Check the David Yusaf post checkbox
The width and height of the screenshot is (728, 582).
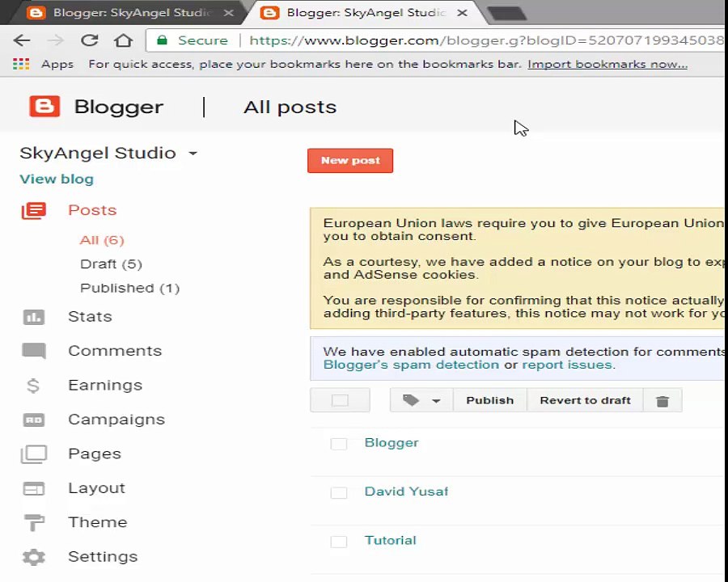click(338, 492)
